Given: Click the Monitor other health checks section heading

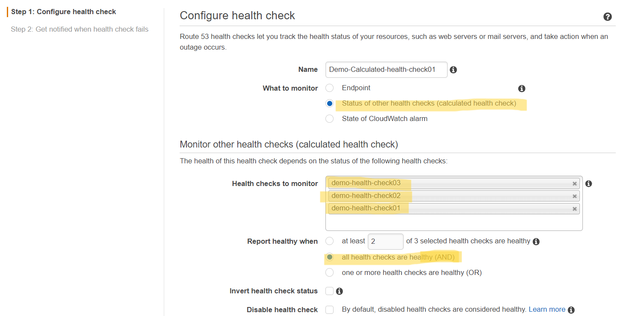Looking at the screenshot, I should click(289, 145).
